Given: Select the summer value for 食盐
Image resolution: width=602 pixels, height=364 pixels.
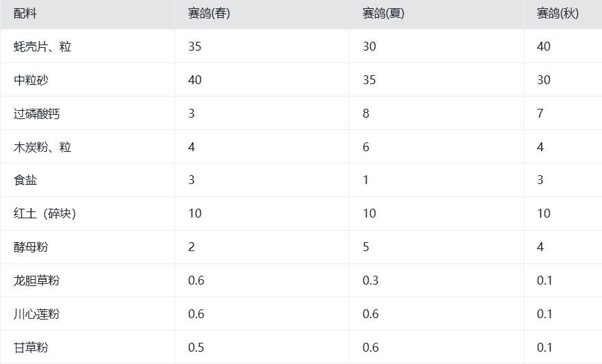Looking at the screenshot, I should pos(366,180).
